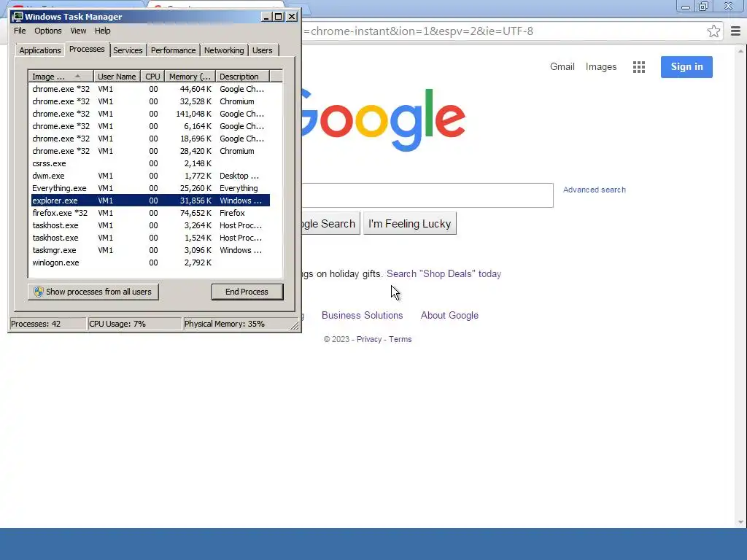Select chrome.exe row using 28,420 K

150,151
